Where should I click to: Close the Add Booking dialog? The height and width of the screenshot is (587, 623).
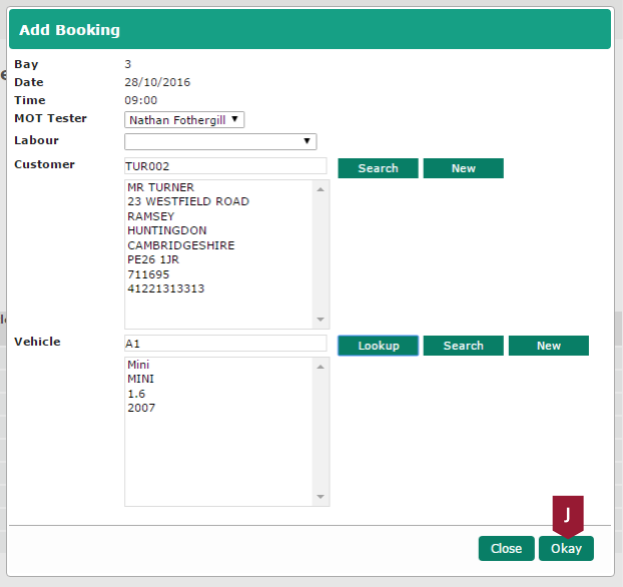(x=506, y=548)
